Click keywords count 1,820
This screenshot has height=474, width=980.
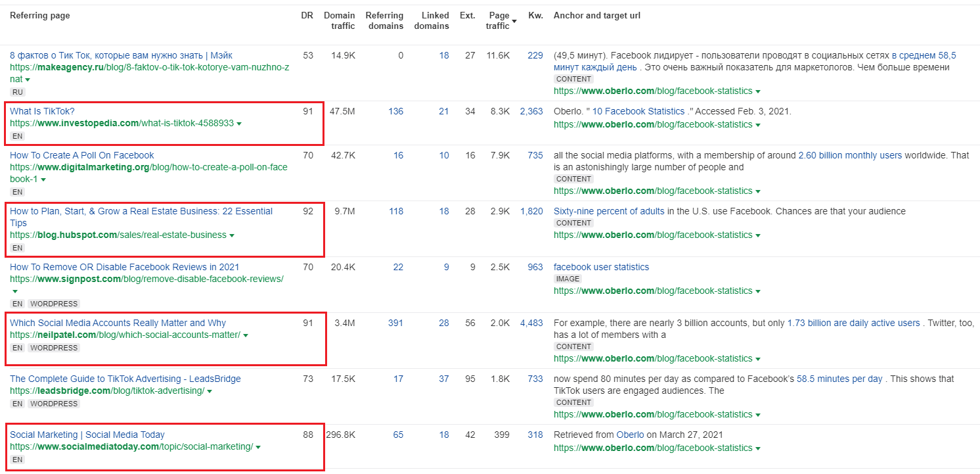pyautogui.click(x=531, y=211)
